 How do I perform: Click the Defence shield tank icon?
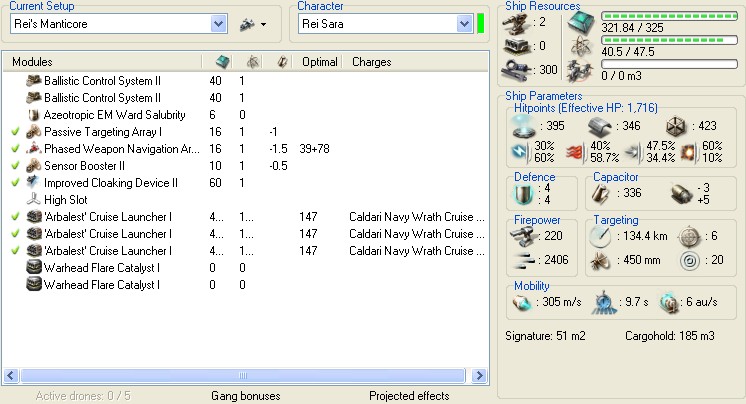point(524,194)
